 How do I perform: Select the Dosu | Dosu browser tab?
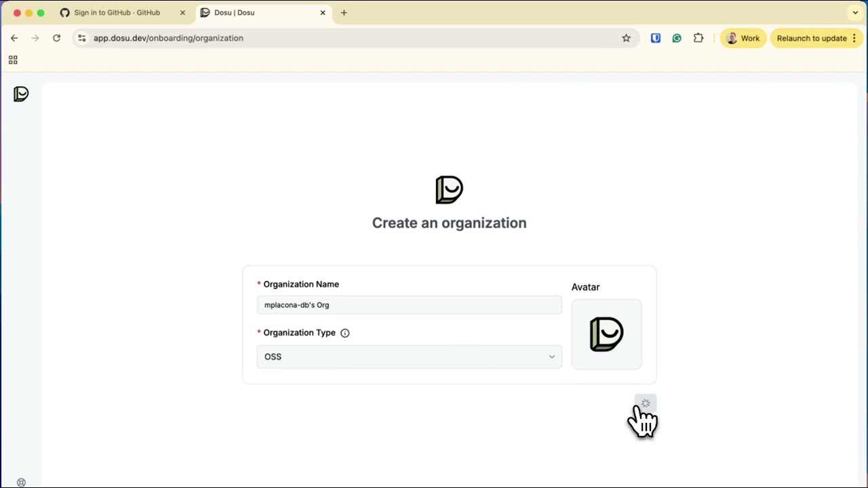click(264, 12)
